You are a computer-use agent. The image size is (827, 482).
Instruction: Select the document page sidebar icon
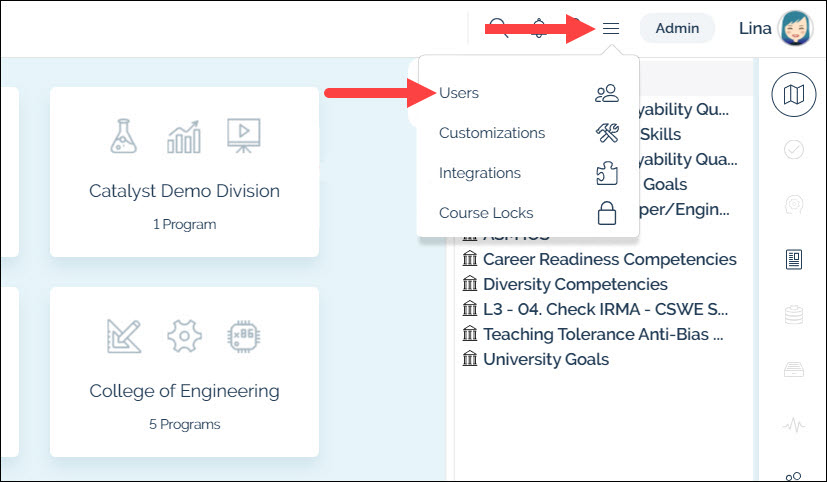(x=794, y=260)
